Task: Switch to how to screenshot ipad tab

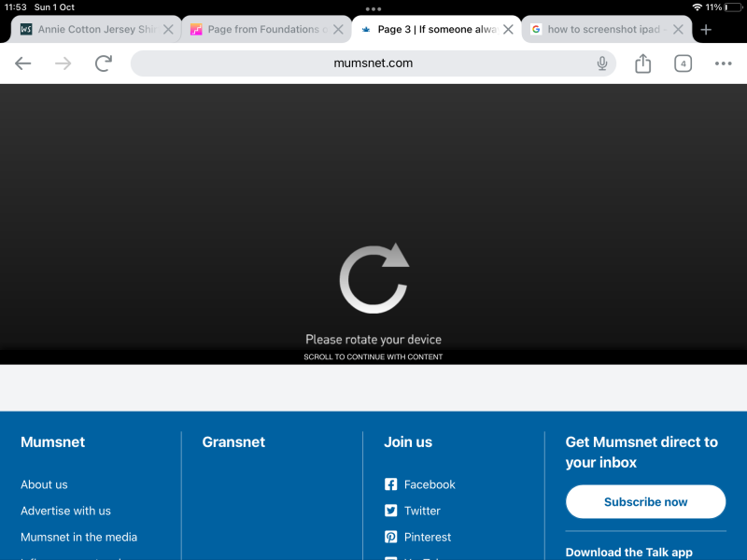Action: [x=598, y=29]
